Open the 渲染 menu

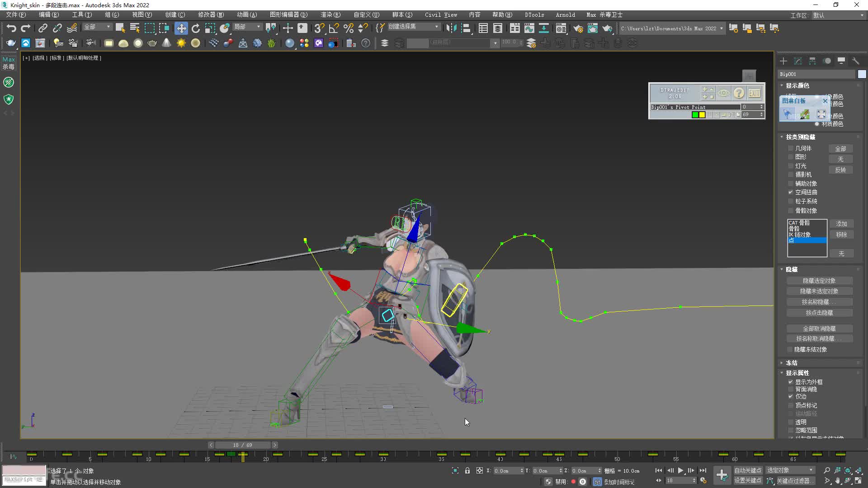(330, 15)
